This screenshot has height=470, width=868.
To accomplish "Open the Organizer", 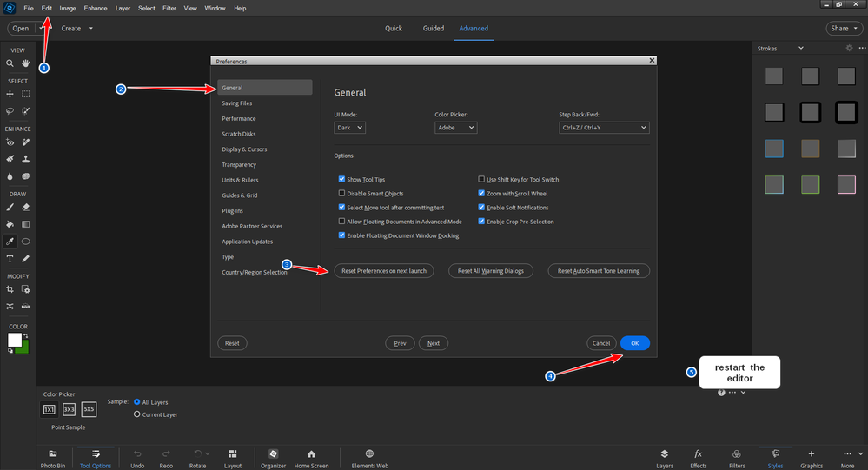I will (x=273, y=459).
